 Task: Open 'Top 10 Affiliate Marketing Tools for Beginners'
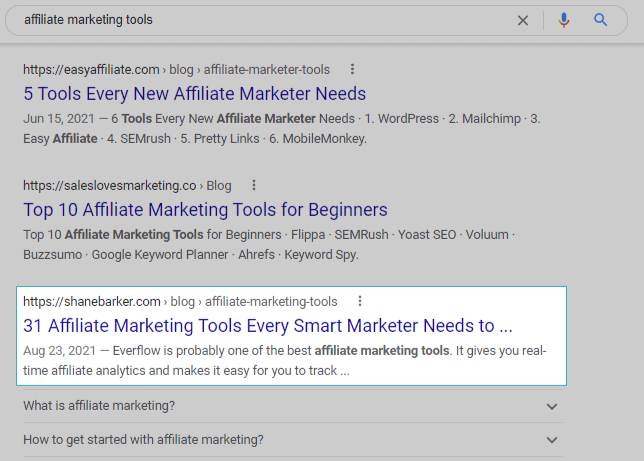point(205,210)
